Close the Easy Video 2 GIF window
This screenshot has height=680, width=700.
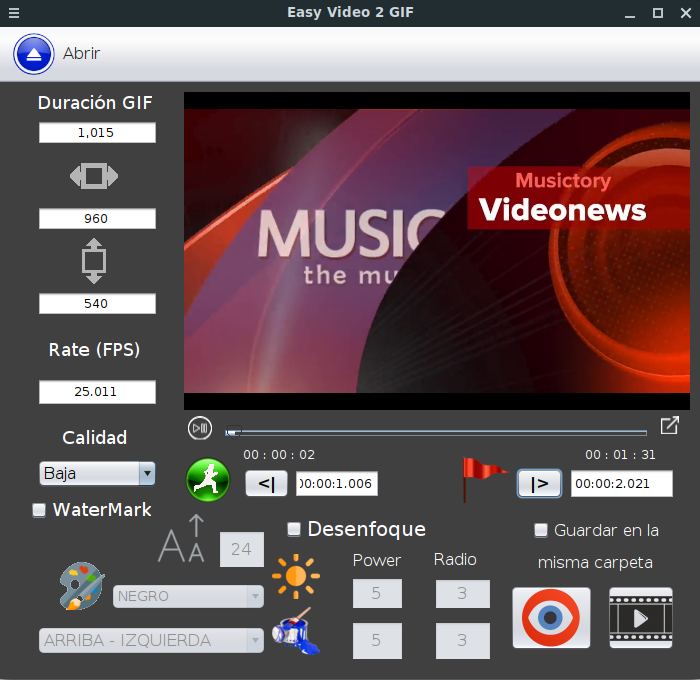(x=686, y=13)
